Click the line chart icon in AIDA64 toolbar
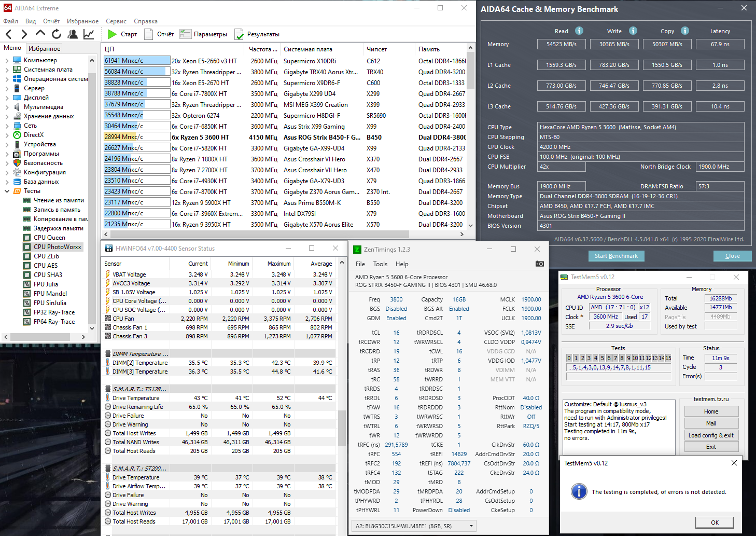756x536 pixels. coord(89,34)
